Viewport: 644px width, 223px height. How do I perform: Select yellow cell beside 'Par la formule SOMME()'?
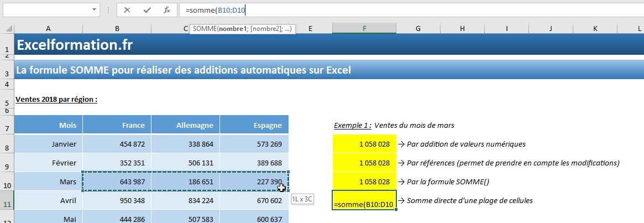click(x=364, y=182)
